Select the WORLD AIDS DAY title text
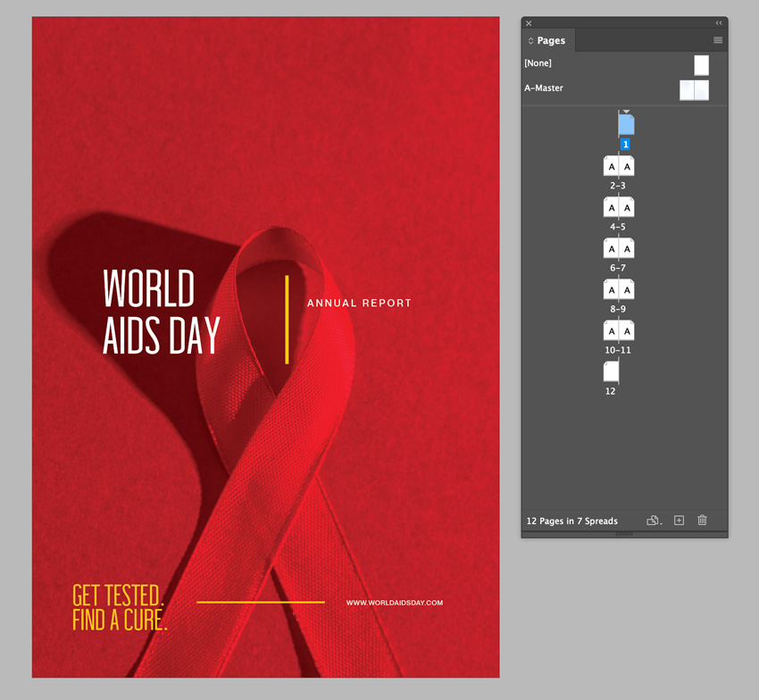Image resolution: width=759 pixels, height=700 pixels. pos(162,312)
